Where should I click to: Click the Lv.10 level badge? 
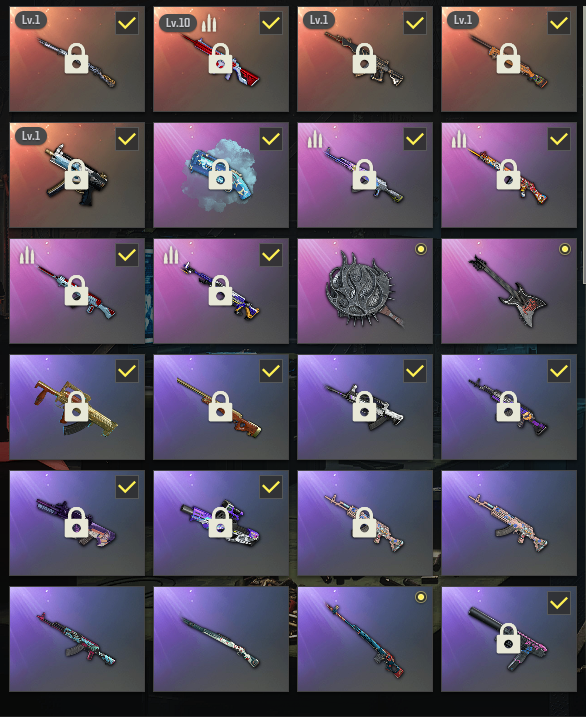coord(178,22)
